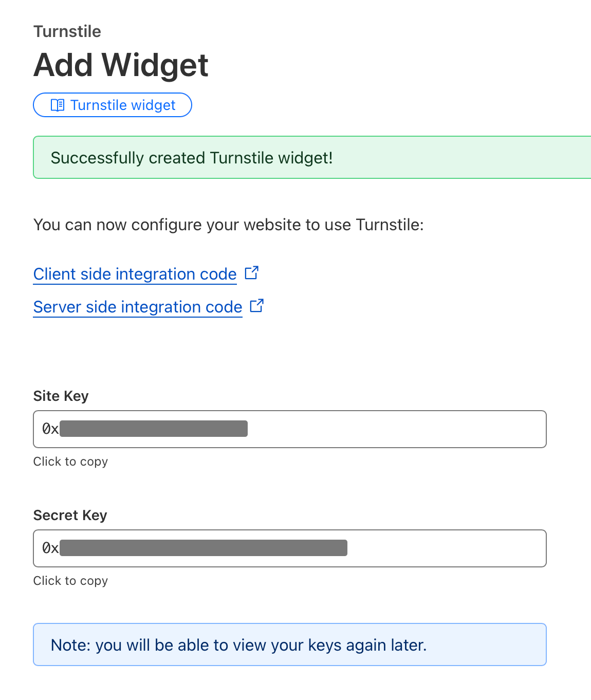Click 'Click to copy' under Secret Key
Viewport: 591px width, 700px height.
point(70,581)
